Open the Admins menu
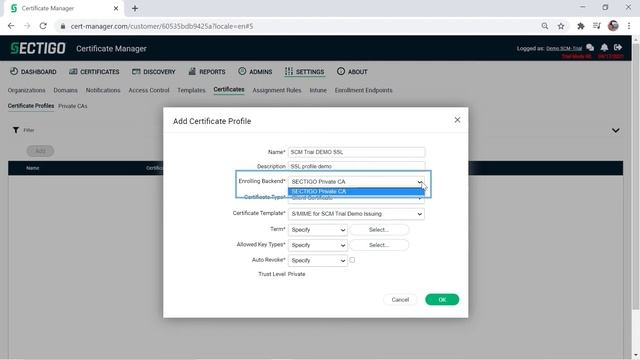The image size is (640, 360). click(255, 71)
